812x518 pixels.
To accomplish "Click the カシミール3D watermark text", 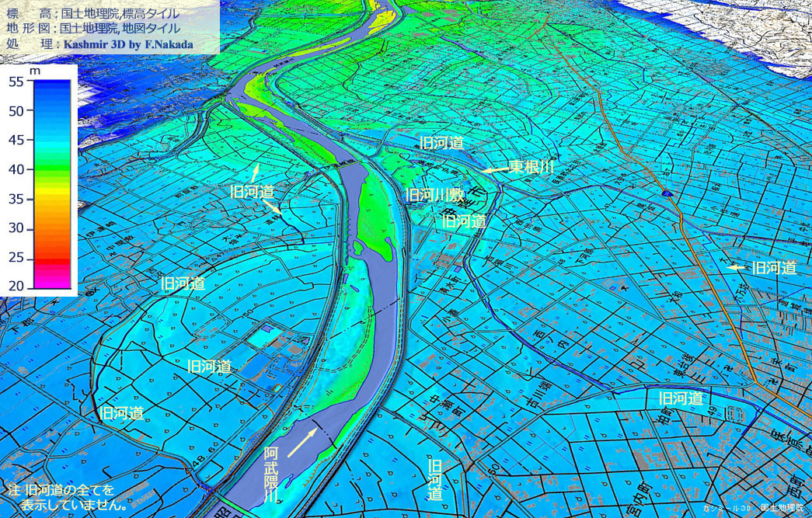I will (x=727, y=508).
